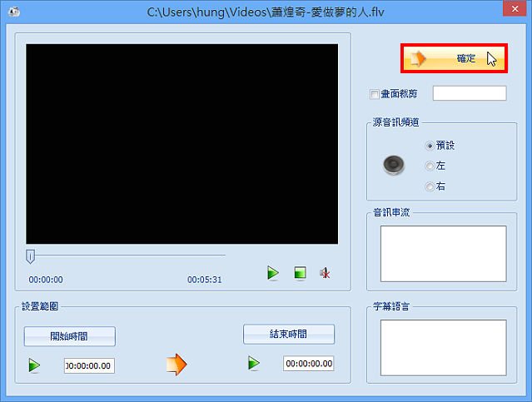Screen dimensions: 532x402
Task: Play from start time green arrow
Action: 34,365
